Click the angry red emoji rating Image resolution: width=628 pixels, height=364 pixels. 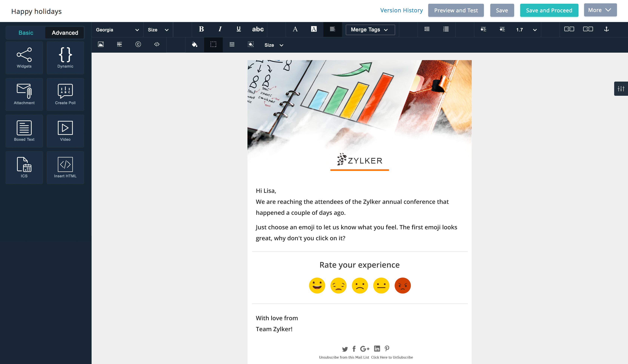pos(402,285)
